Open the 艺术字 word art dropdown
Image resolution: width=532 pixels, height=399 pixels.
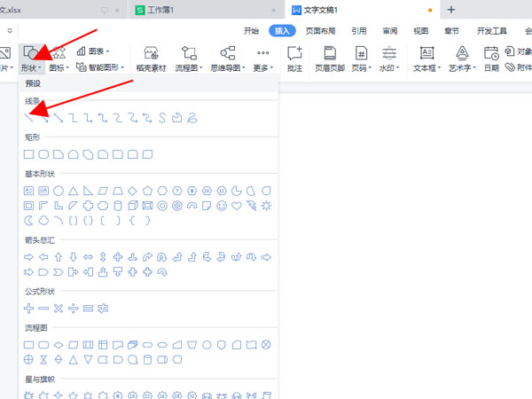[x=463, y=66]
